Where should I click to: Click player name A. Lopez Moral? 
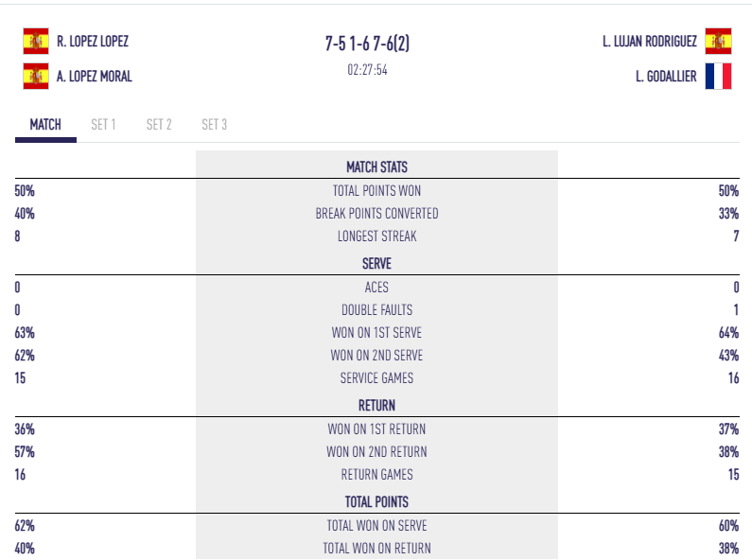[94, 77]
